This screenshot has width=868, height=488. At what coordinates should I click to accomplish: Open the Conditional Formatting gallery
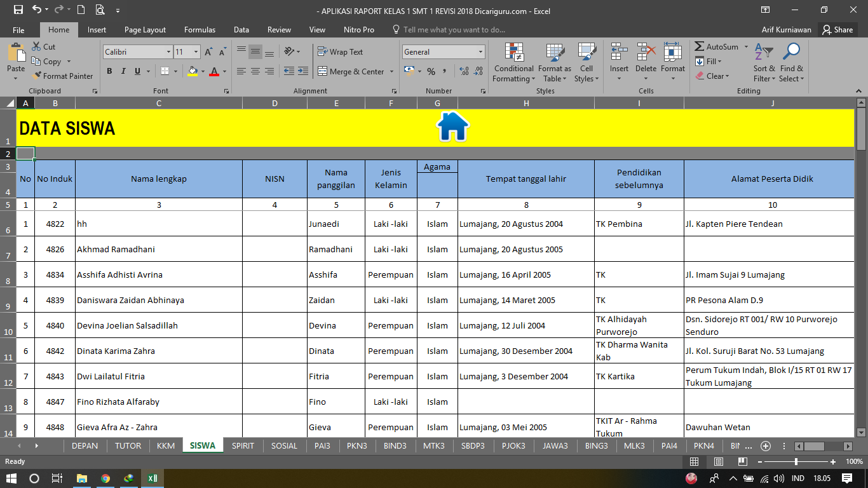[x=513, y=62]
